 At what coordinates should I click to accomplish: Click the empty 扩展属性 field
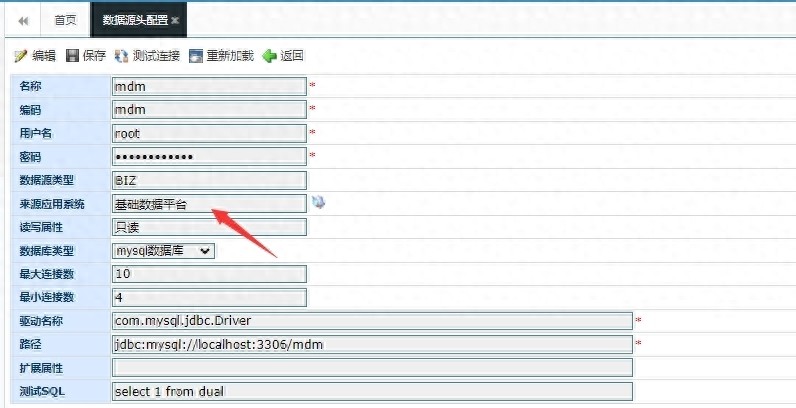(372, 368)
